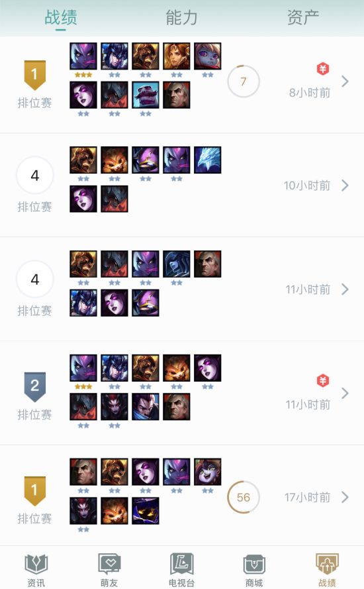This screenshot has width=364, height=589.
Task: Open the 电视台 TV station icon
Action: pyautogui.click(x=181, y=563)
